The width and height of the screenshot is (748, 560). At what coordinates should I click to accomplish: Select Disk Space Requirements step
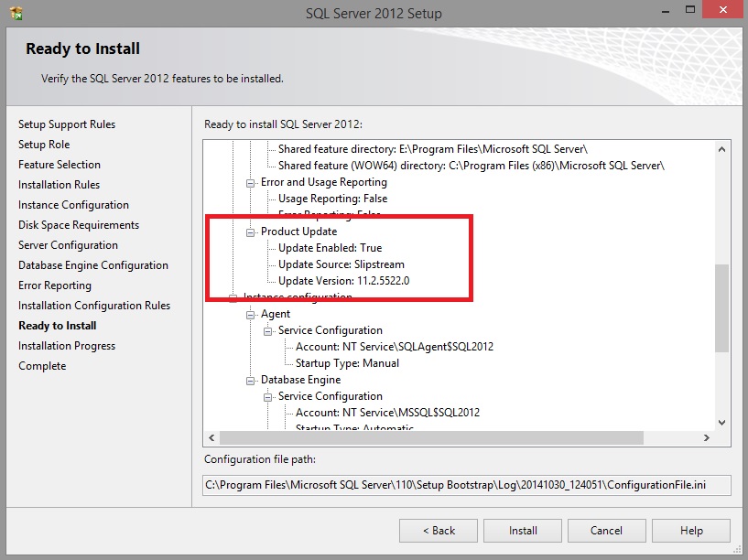point(79,225)
